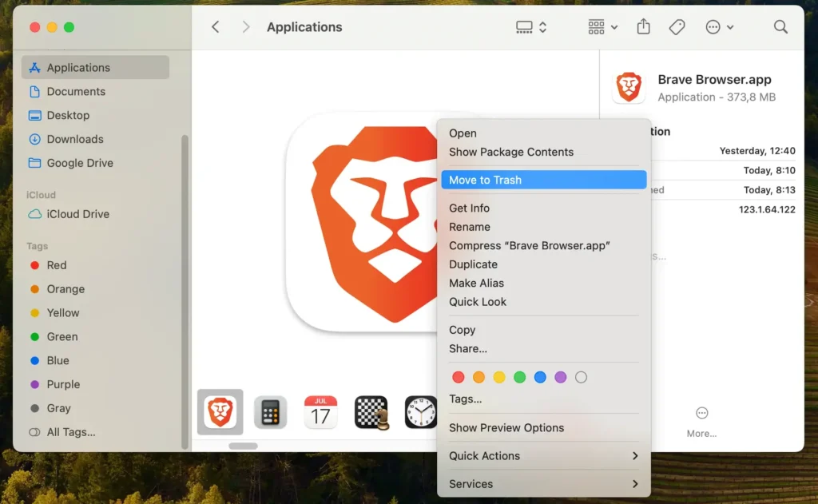
Task: Click the Applications window title
Action: (x=304, y=27)
